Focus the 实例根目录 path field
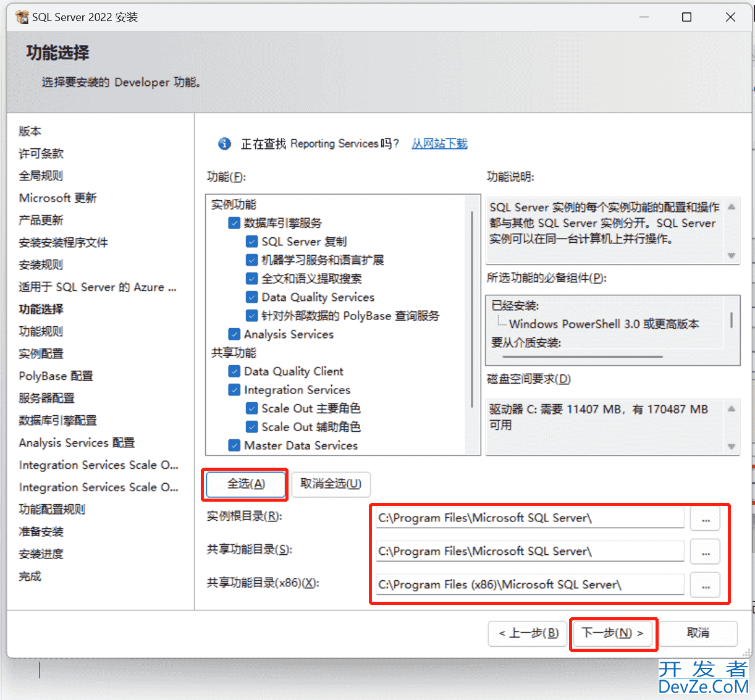The image size is (755, 700). [x=530, y=518]
